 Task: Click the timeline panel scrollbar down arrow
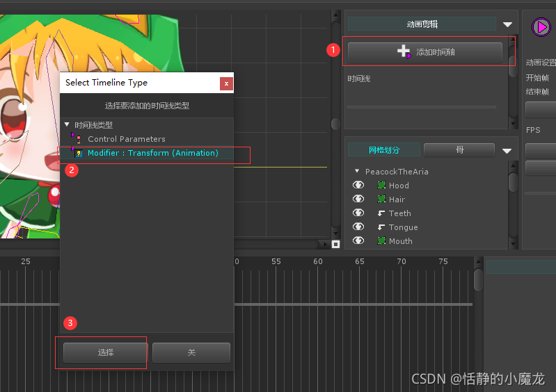click(513, 124)
